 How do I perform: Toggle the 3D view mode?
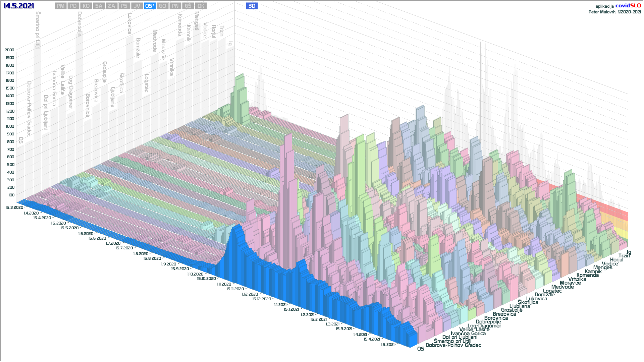coord(252,6)
